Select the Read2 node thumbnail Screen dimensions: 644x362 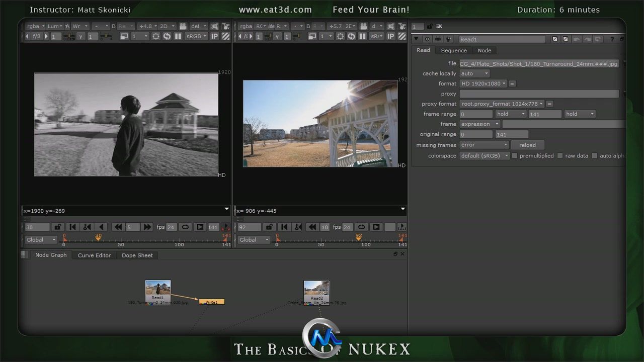(x=316, y=288)
